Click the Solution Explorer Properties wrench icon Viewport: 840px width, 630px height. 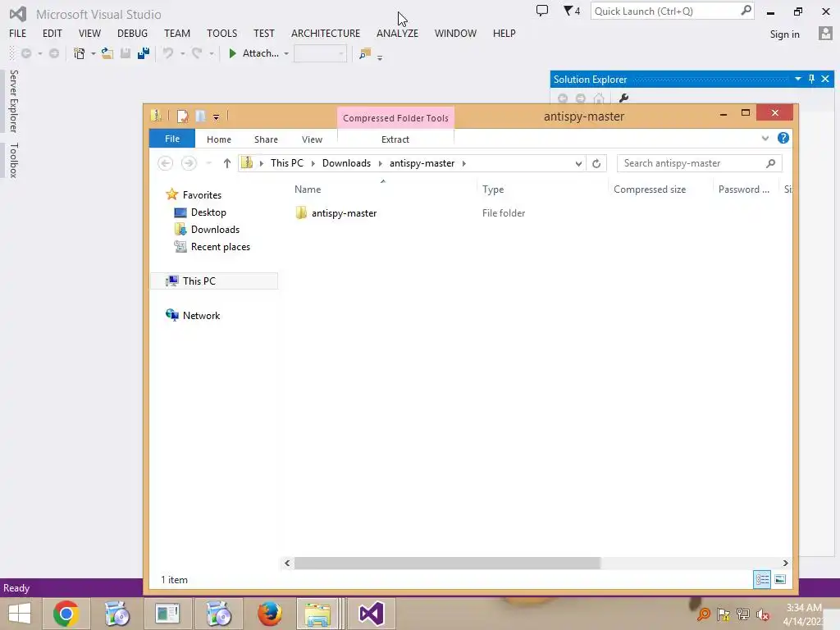point(623,98)
